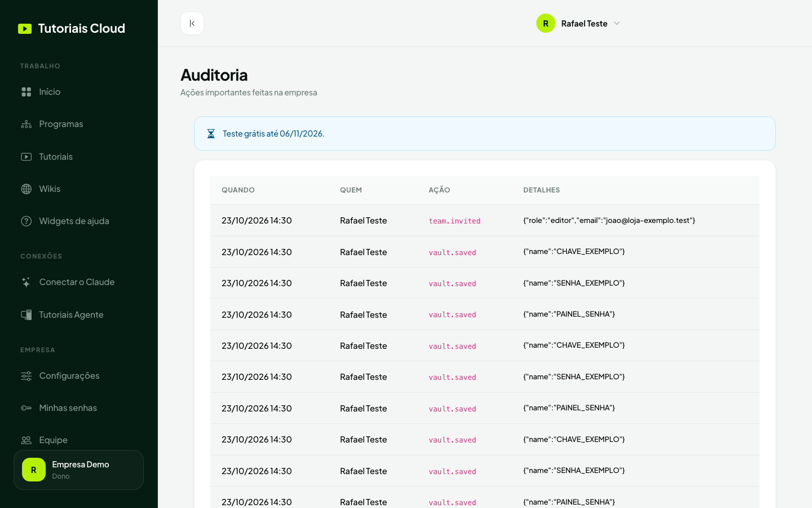Click the Início grid icon
812x508 pixels.
point(27,92)
